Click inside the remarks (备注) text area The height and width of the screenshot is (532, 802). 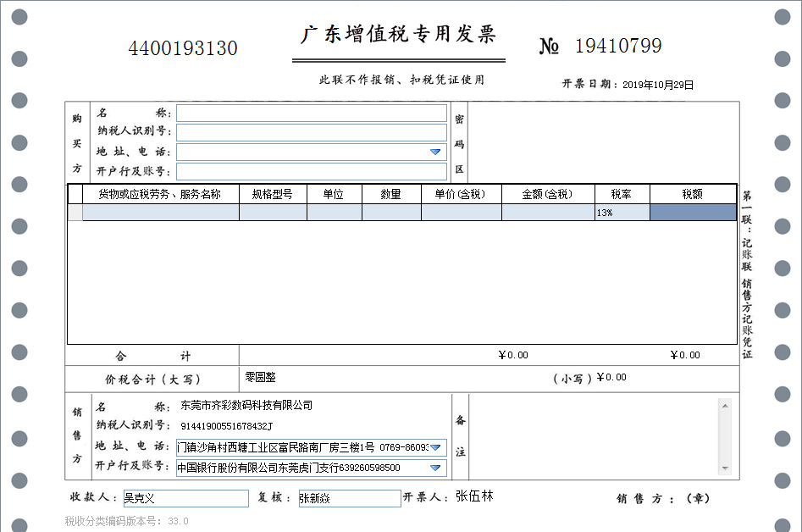(594, 437)
